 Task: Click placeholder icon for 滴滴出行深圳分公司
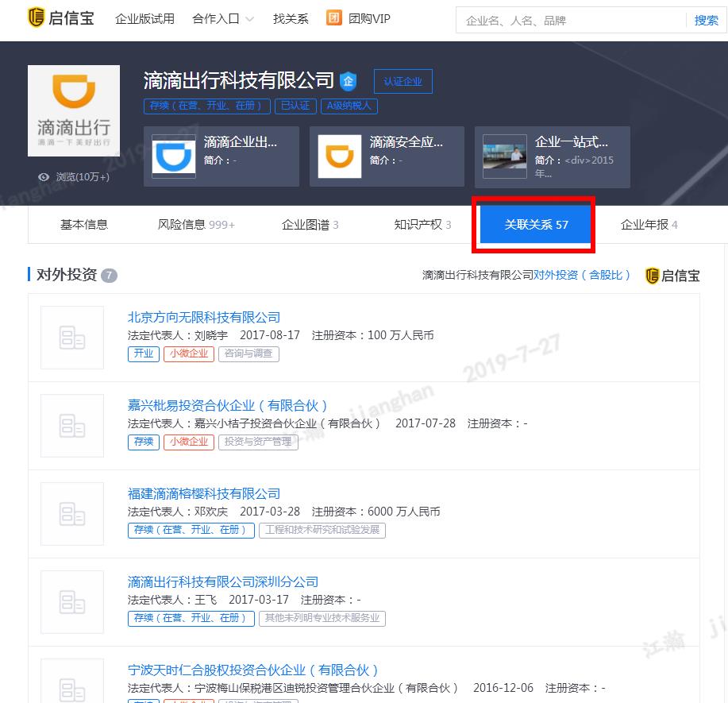click(x=72, y=602)
